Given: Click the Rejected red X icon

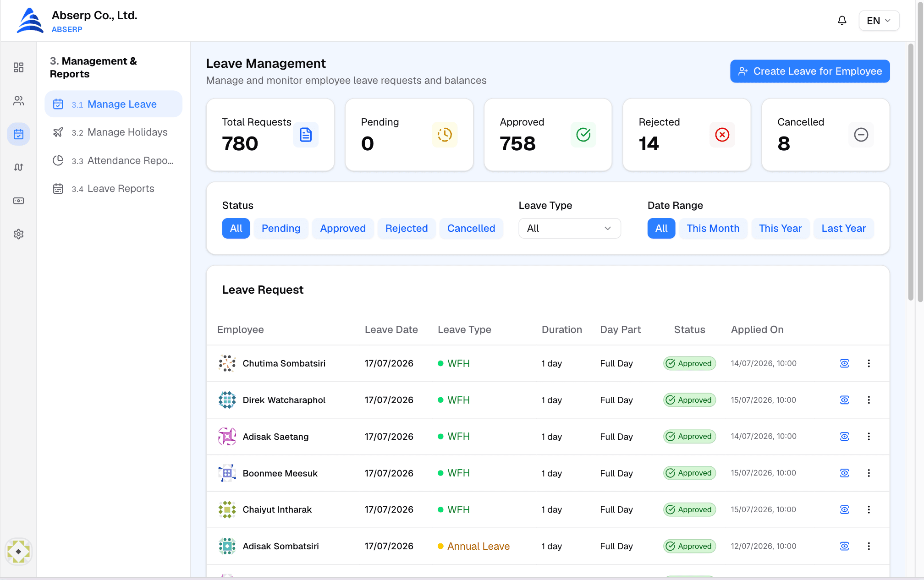Looking at the screenshot, I should (x=722, y=135).
